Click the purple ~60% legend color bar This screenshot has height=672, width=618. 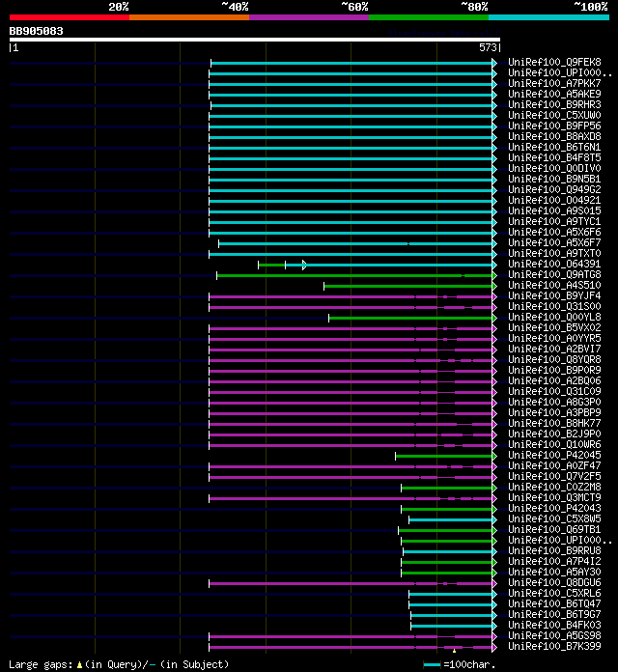[x=309, y=17]
